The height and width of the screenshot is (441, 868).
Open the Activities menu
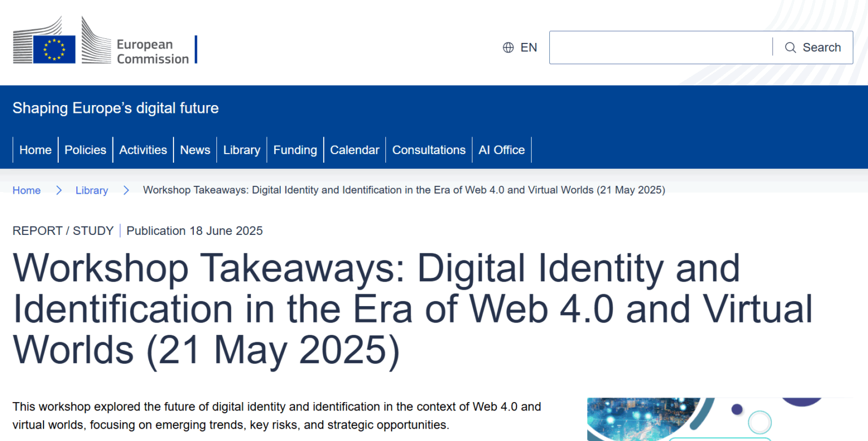(x=143, y=150)
